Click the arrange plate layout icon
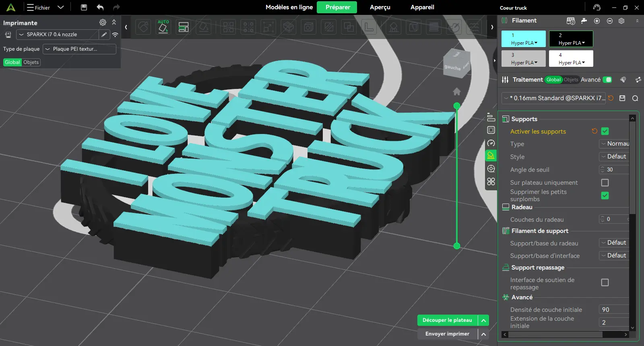This screenshot has height=346, width=644. point(184,27)
